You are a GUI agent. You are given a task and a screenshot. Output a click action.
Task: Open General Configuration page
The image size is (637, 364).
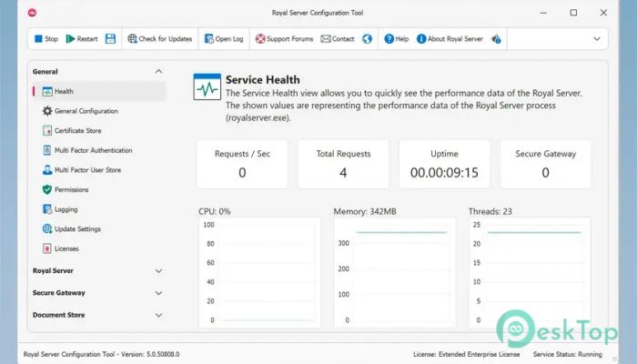[x=86, y=111]
